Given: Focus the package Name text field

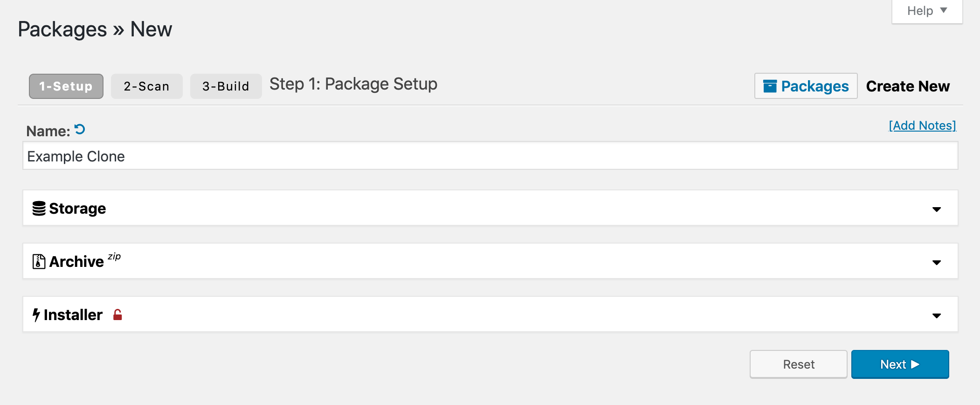Looking at the screenshot, I should (490, 156).
